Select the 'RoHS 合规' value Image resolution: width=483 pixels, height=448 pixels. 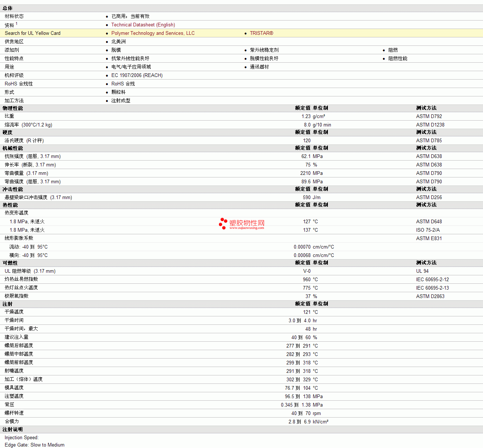[123, 84]
